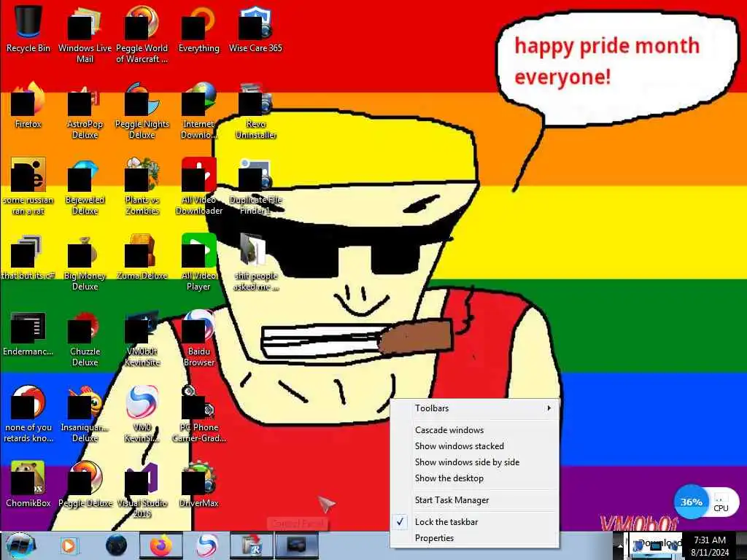Open Revo Uninstaller desktop icon
The image size is (747, 560).
(x=255, y=111)
